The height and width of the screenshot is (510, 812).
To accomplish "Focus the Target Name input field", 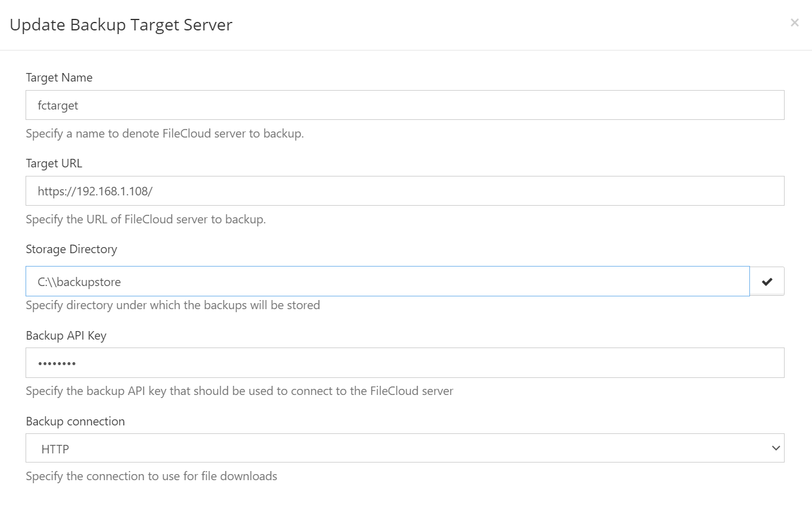I will tap(404, 105).
